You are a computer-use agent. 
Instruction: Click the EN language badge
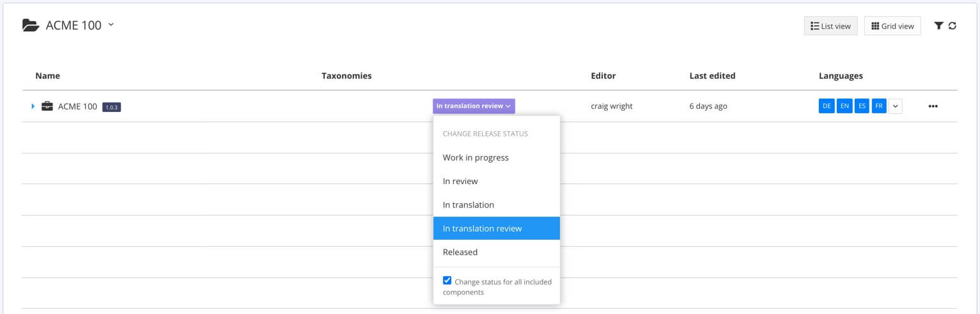[844, 106]
